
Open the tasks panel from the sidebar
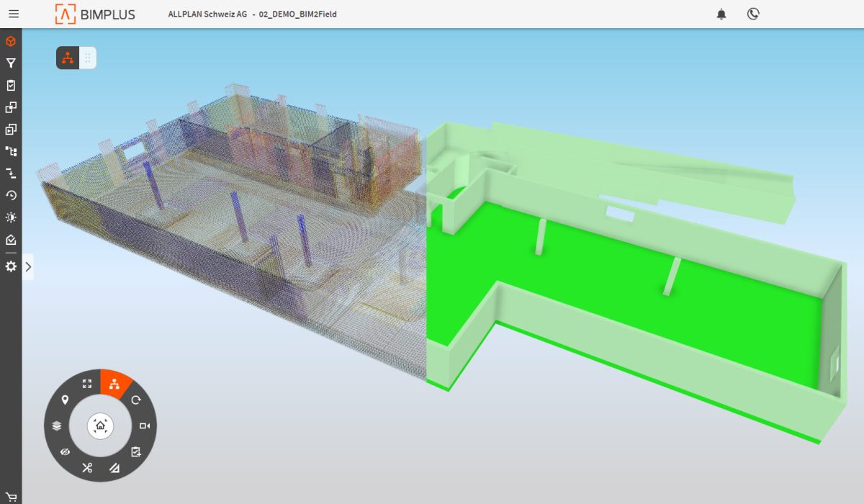(10, 84)
